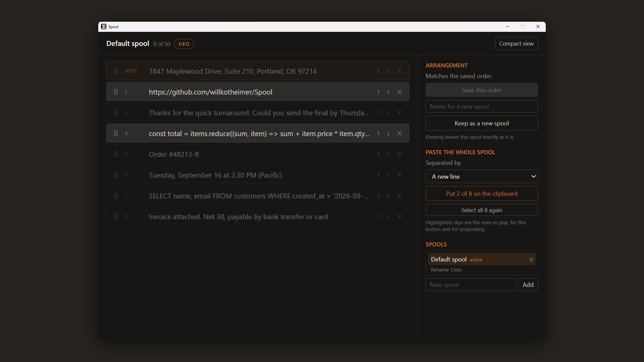Move the Invoice attached clip up
The width and height of the screenshot is (644, 362).
coord(378,217)
